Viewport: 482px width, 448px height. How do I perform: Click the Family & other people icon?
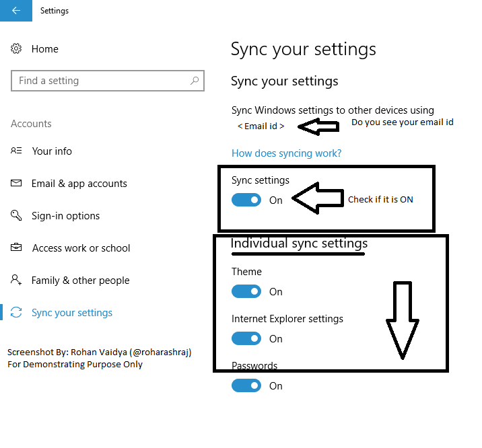click(x=16, y=280)
